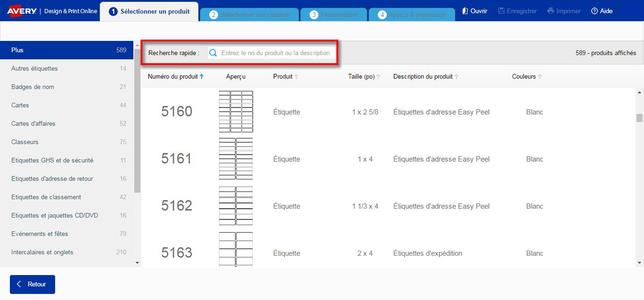This screenshot has height=300, width=644.
Task: Click product number 5160
Action: (177, 112)
